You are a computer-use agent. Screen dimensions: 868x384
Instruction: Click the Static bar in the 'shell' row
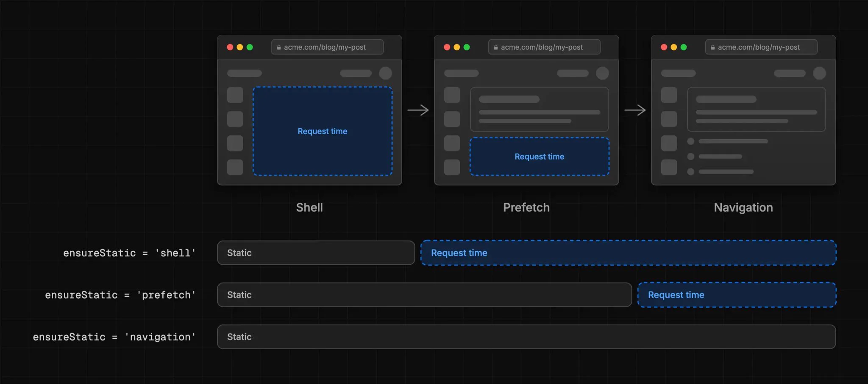316,253
